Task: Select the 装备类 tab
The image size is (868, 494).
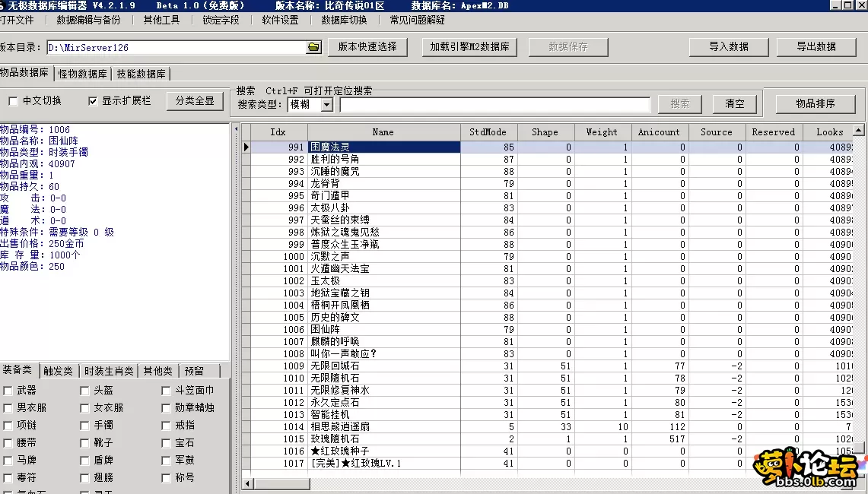Action: click(17, 369)
